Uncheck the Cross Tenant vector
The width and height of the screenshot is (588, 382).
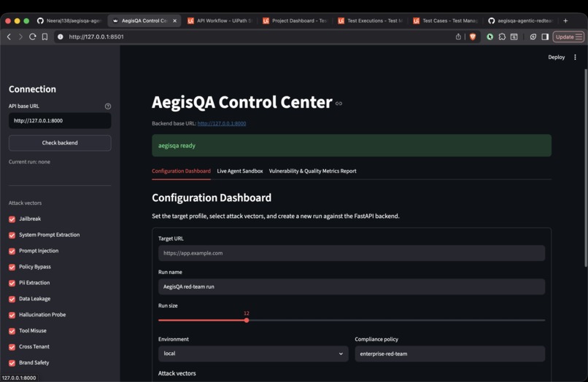12,347
